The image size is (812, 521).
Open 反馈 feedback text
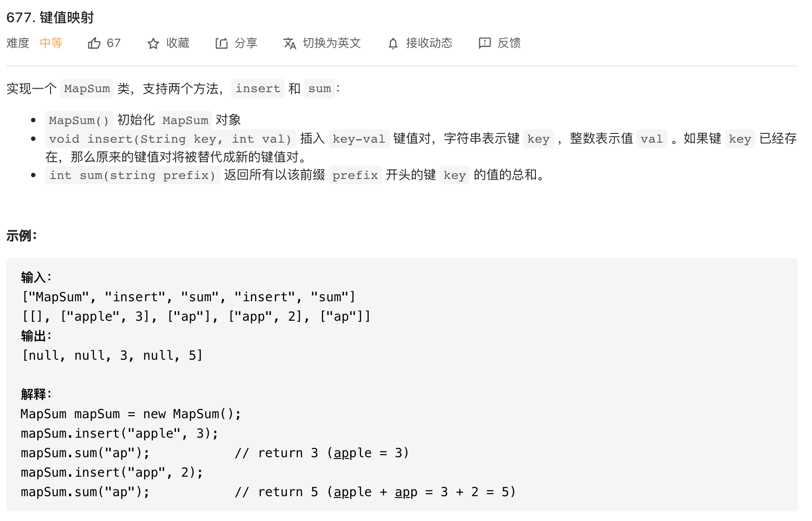point(509,43)
